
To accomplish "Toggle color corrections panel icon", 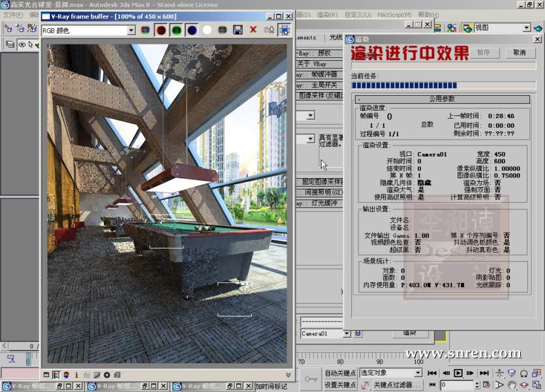I will pyautogui.click(x=56, y=374).
